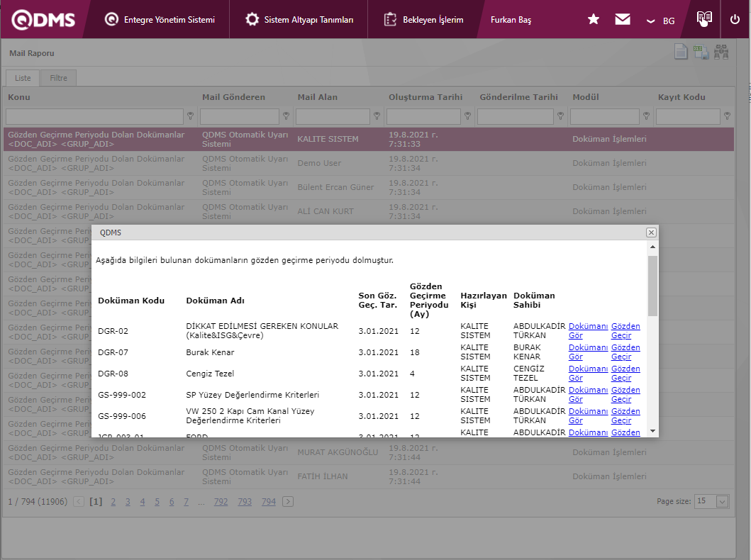Open Bekleyen İşlerim menu
Viewport: 751px width, 560px height.
pos(423,20)
